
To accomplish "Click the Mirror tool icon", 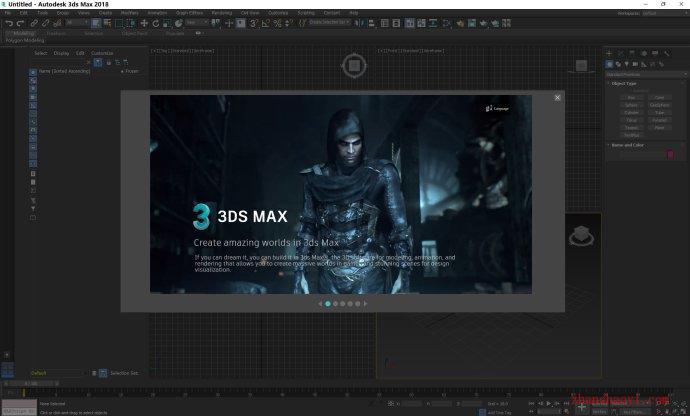I will click(359, 23).
